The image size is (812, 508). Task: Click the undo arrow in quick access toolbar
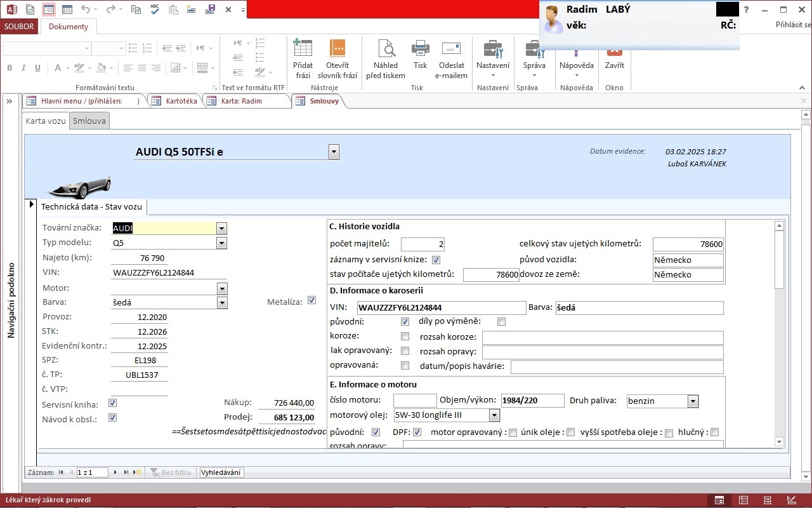point(86,10)
